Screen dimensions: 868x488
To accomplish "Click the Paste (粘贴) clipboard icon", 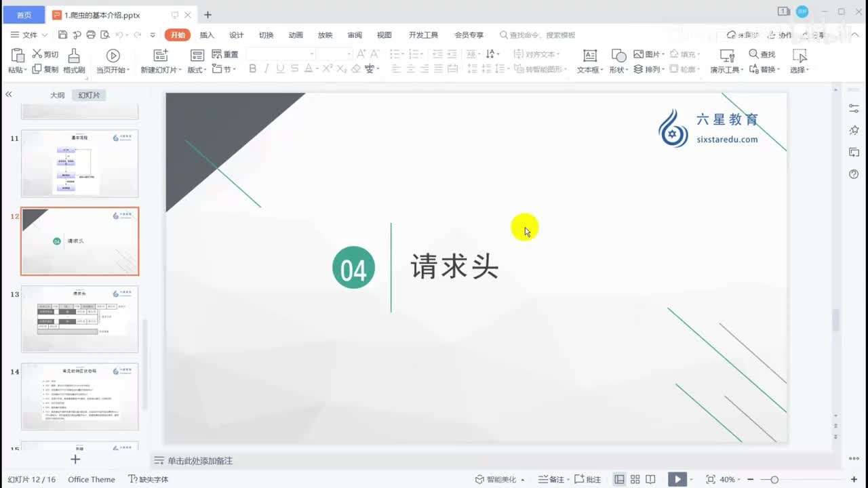I will (18, 56).
